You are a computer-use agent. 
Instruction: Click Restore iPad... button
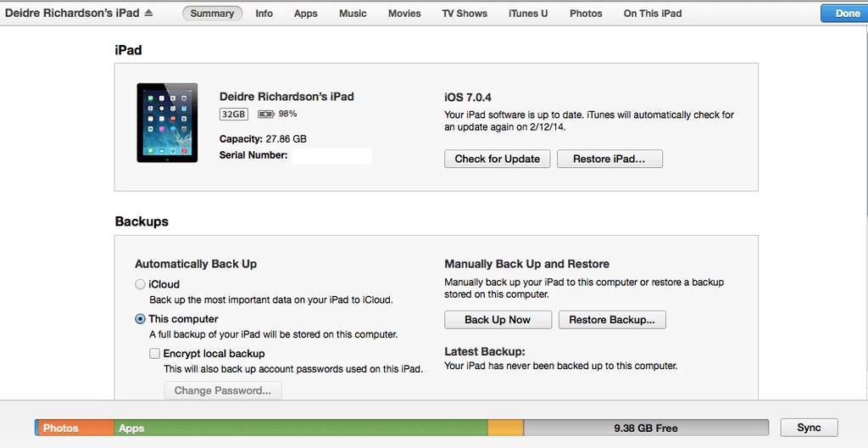click(609, 159)
